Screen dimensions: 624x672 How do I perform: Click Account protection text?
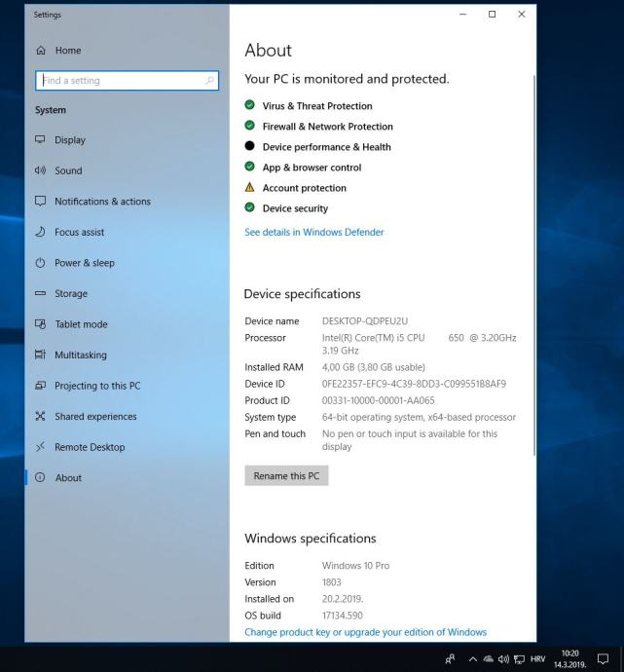point(305,188)
